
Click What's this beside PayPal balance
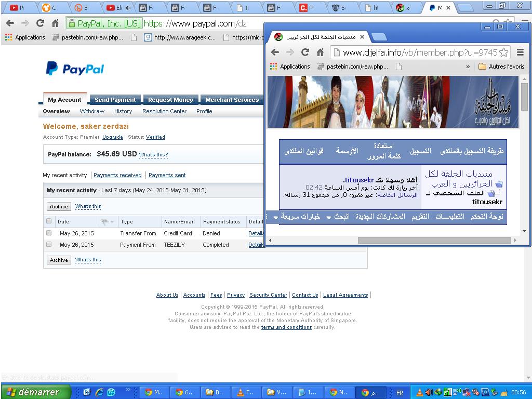point(153,155)
